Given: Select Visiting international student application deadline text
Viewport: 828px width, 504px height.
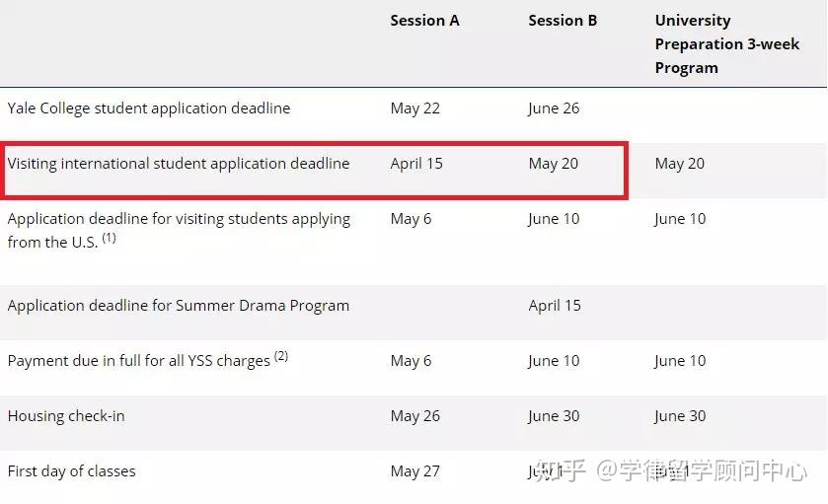Looking at the screenshot, I should coord(179,164).
